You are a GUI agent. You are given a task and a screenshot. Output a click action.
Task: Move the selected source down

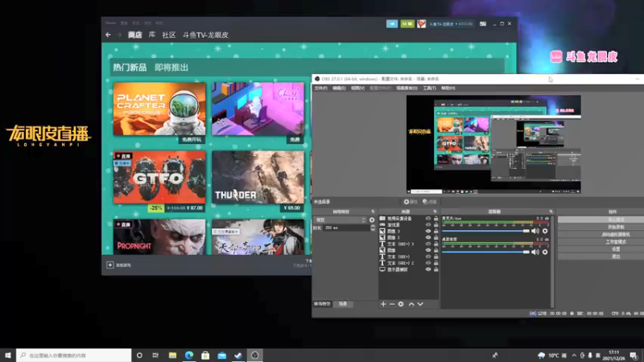point(420,304)
